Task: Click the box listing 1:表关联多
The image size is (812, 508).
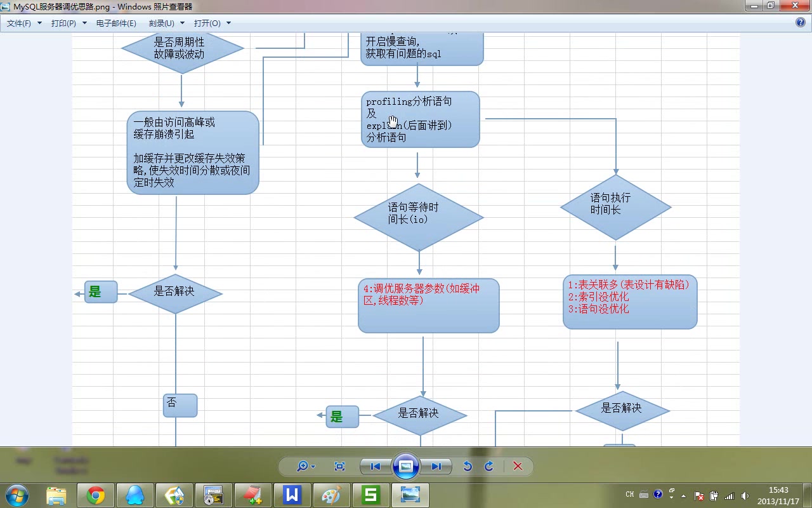Action: (630, 302)
